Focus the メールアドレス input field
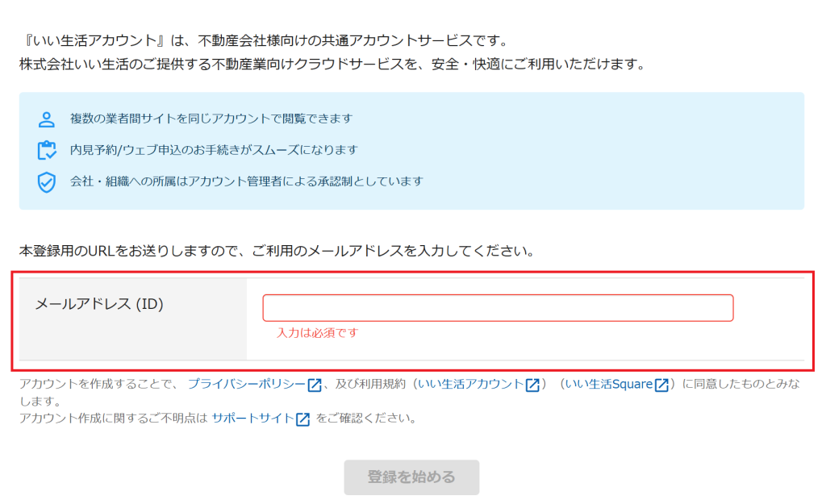The image size is (826, 504). click(498, 308)
